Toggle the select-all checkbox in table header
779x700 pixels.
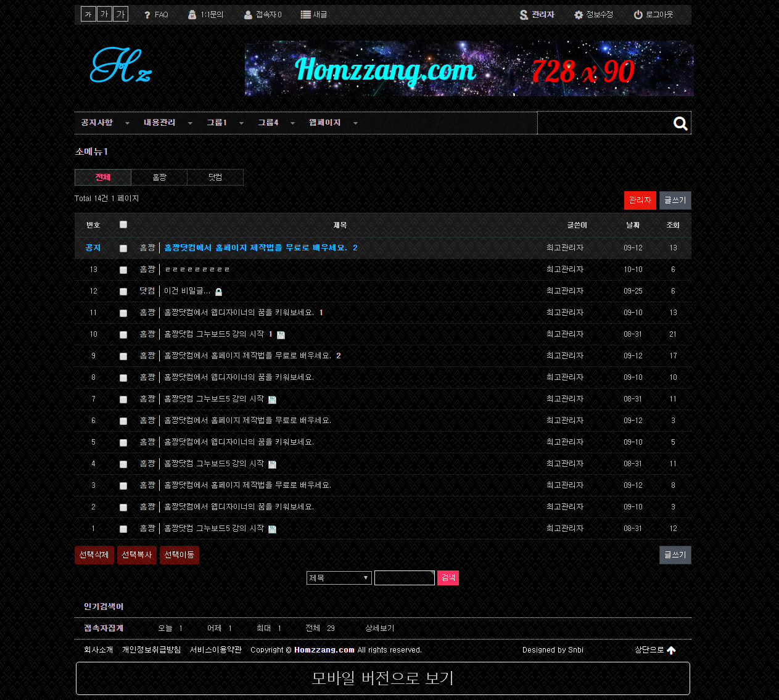pos(123,224)
